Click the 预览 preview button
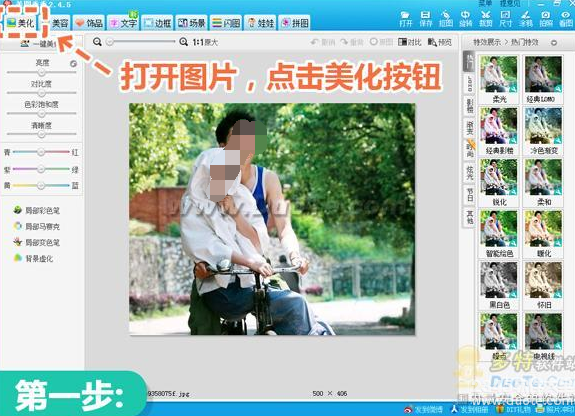 (x=440, y=42)
